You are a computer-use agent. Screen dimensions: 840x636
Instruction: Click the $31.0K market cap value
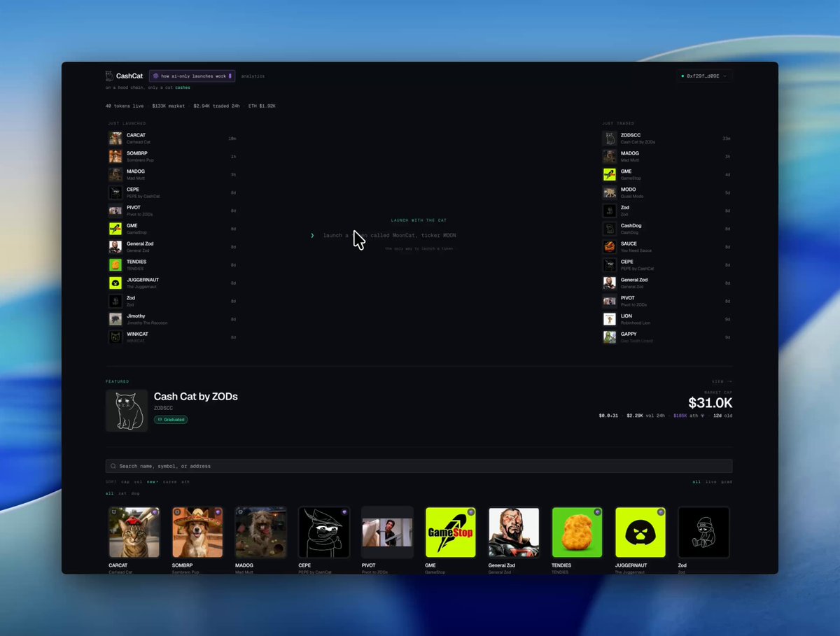pos(710,402)
